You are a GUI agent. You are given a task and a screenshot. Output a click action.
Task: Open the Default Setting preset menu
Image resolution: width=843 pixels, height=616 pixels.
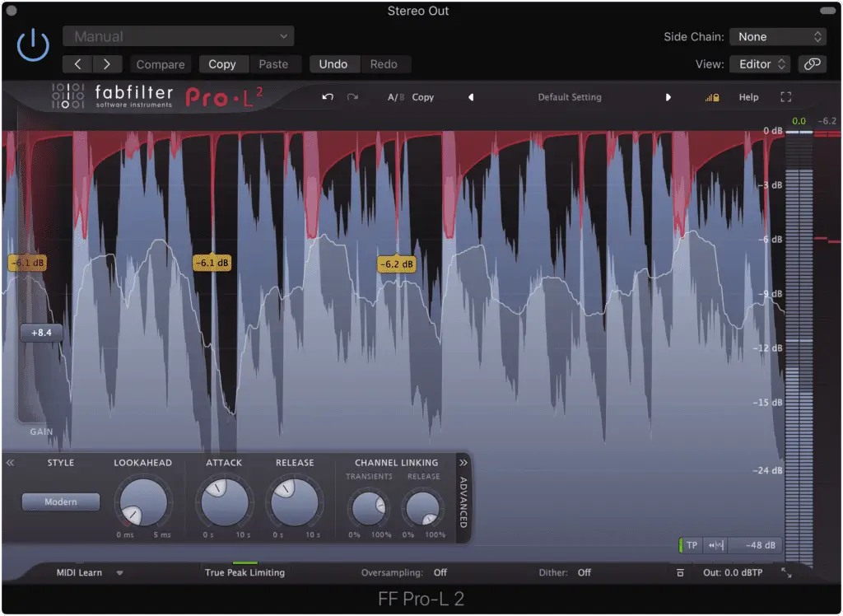click(570, 97)
